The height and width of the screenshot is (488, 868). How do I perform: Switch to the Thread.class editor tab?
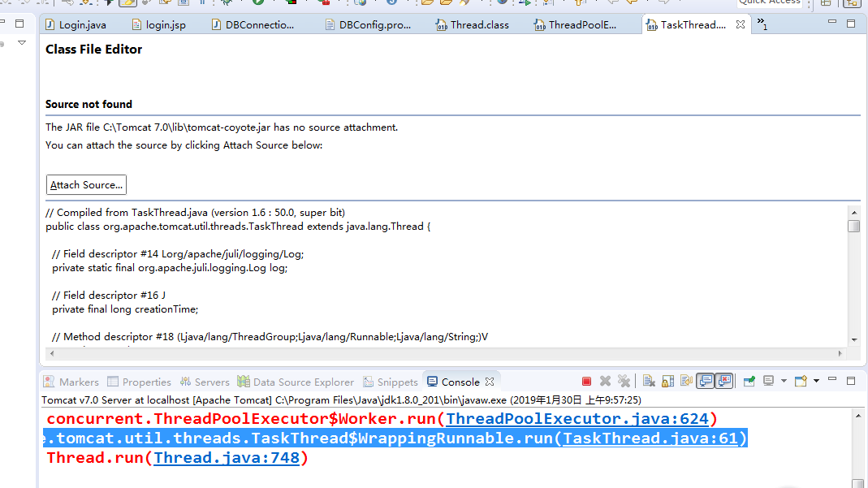click(x=473, y=25)
